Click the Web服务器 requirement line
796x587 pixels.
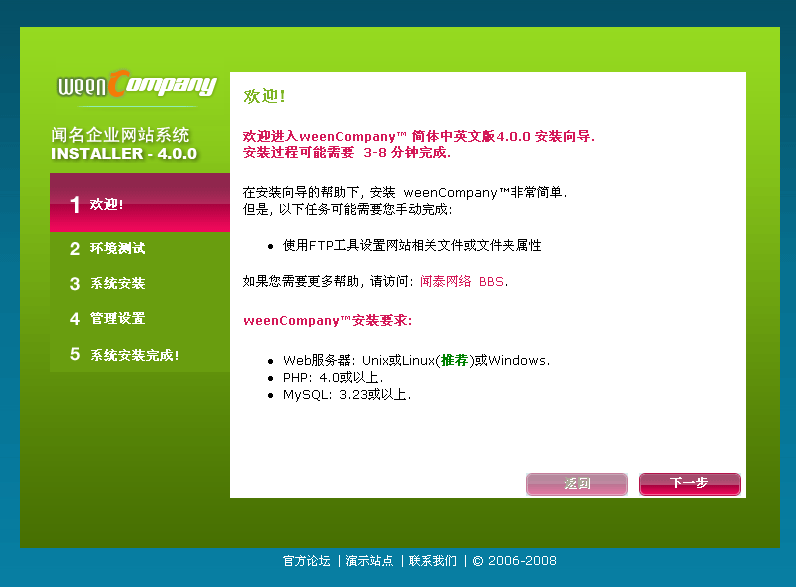[416, 361]
